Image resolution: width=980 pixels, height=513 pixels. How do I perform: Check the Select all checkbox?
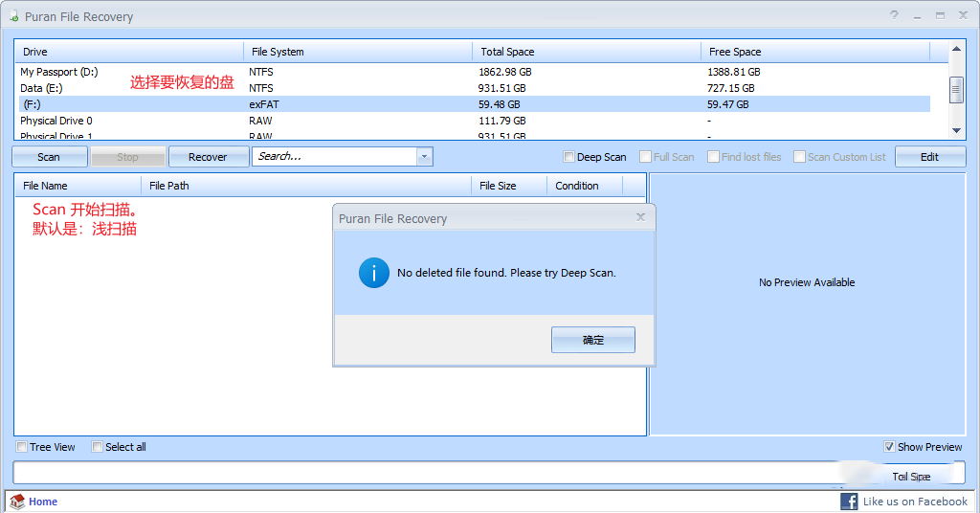(x=97, y=447)
